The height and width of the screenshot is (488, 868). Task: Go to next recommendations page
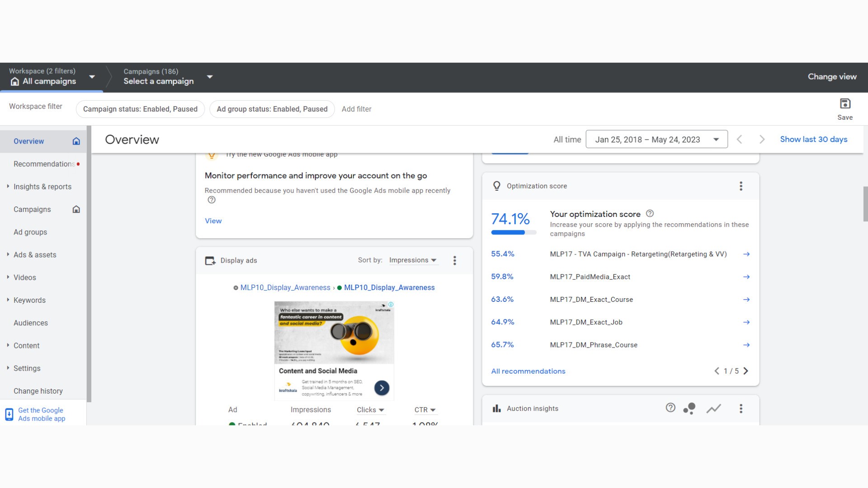coord(746,371)
